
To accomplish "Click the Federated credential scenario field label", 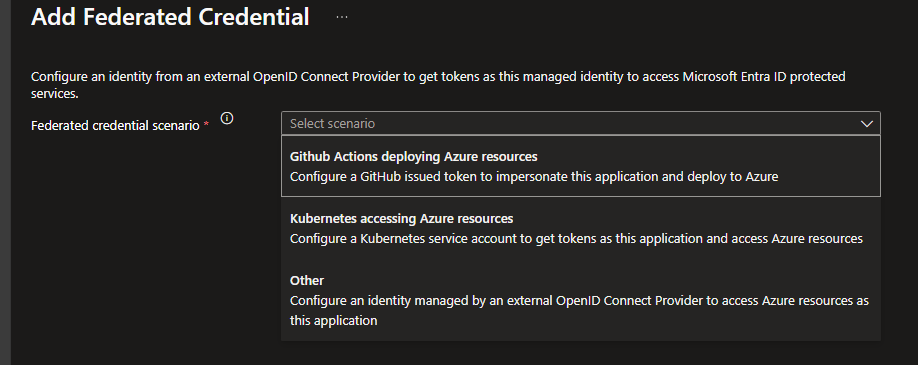I will coord(115,125).
